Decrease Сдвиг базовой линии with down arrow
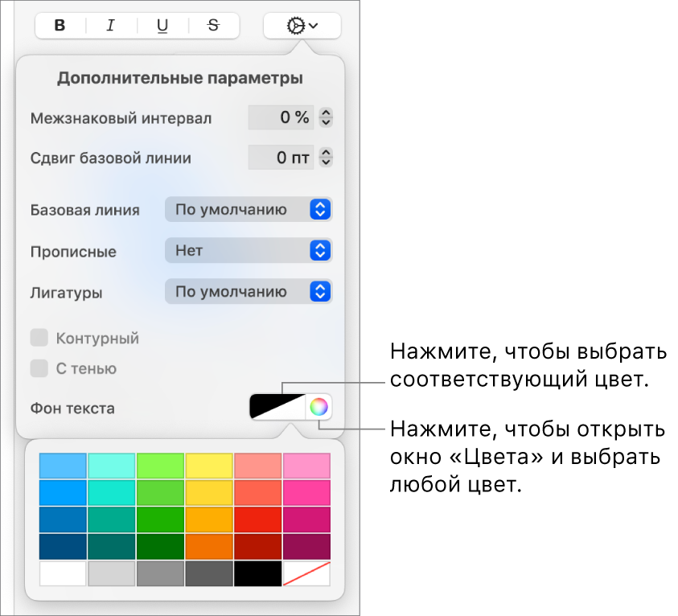Viewport: 678px width, 616px height. (326, 162)
